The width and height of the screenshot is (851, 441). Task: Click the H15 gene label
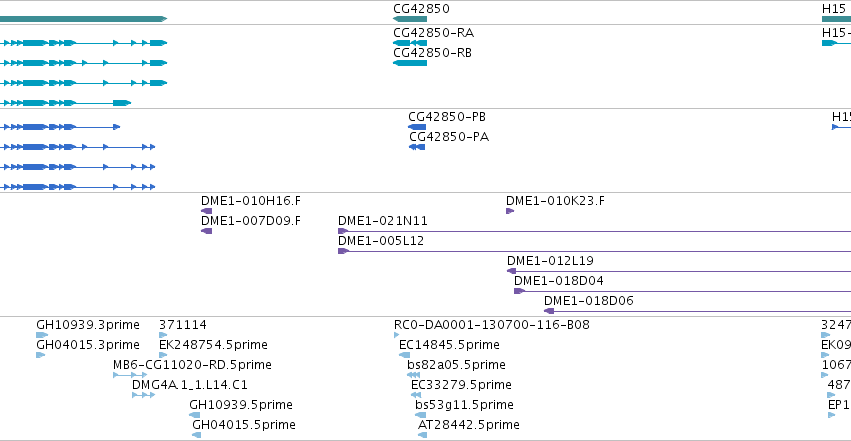click(x=834, y=9)
